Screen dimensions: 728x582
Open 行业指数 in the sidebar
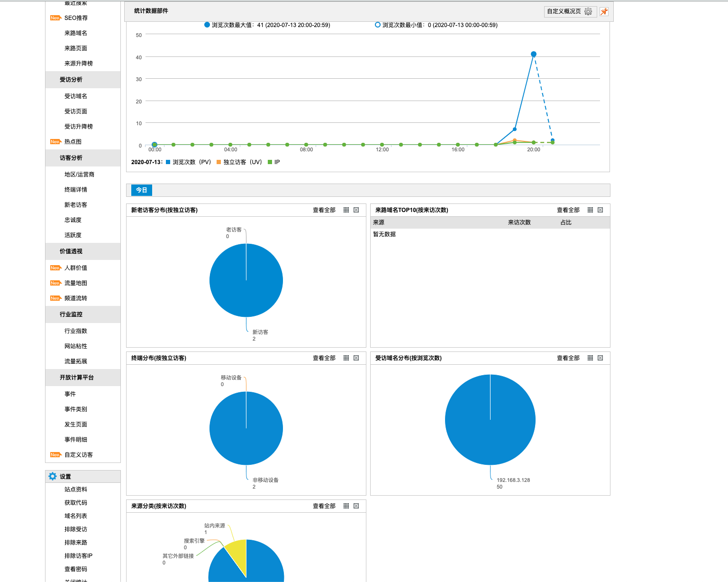point(76,331)
